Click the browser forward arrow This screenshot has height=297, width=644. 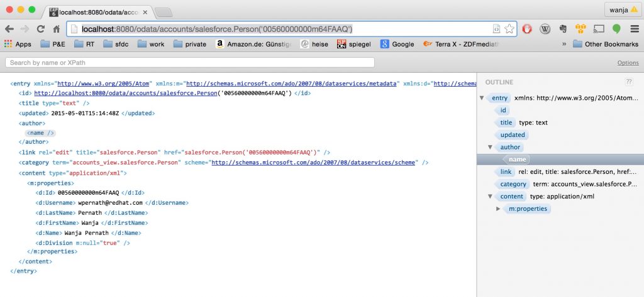tap(25, 29)
